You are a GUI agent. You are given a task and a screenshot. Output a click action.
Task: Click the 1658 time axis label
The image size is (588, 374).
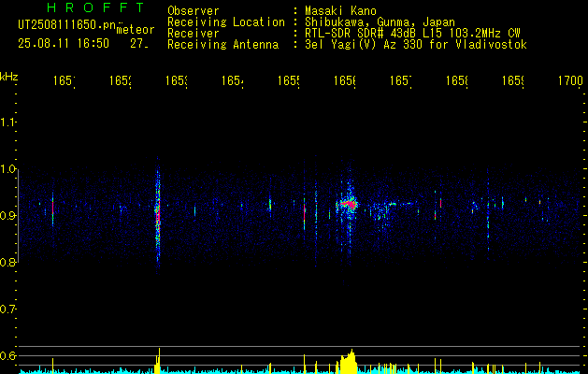457,80
